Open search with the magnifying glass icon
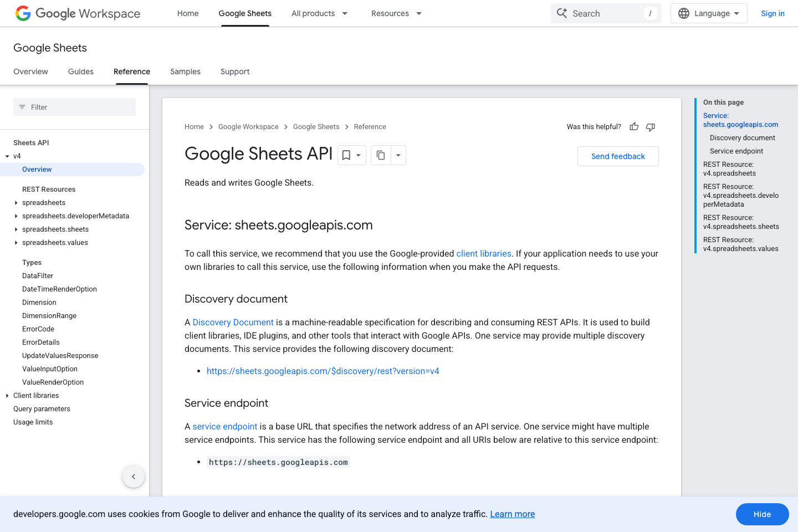The width and height of the screenshot is (798, 532). click(562, 13)
